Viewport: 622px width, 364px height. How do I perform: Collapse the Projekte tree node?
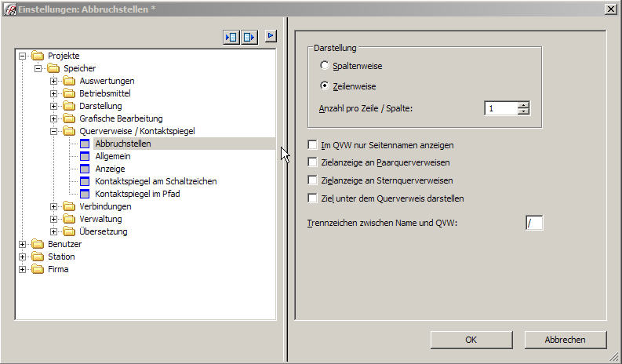click(23, 56)
